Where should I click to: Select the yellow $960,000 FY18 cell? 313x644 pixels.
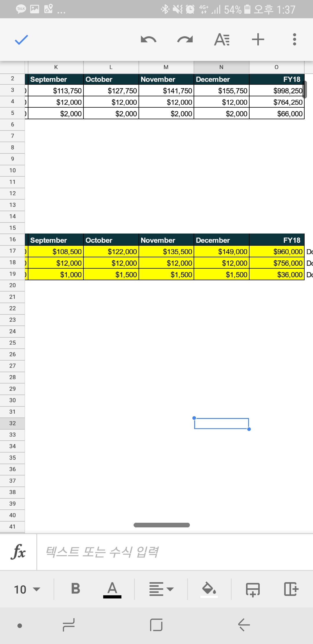[277, 252]
